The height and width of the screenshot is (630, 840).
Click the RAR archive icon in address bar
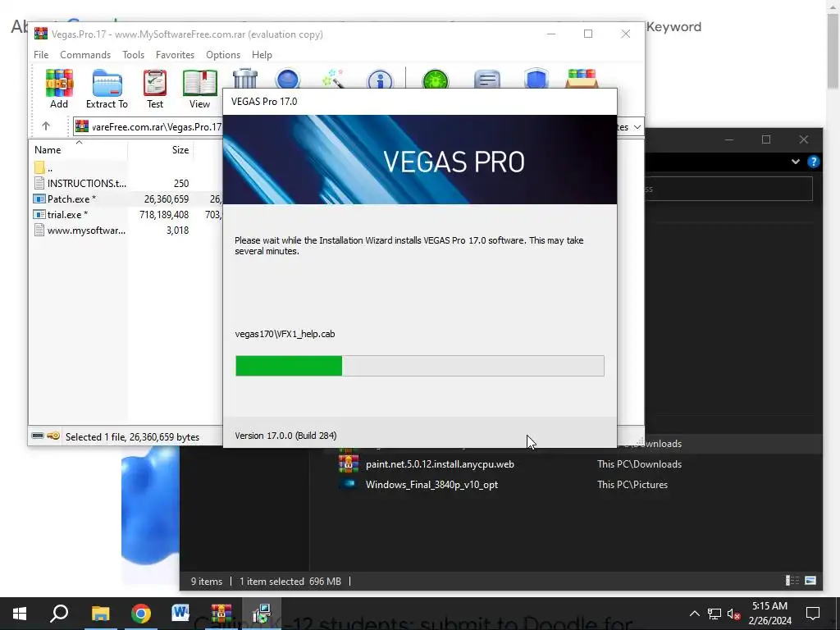(x=82, y=126)
